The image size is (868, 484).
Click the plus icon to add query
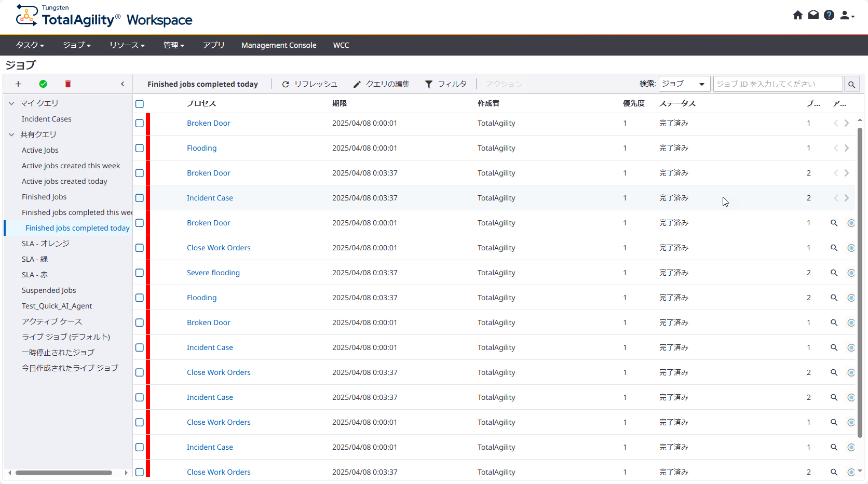(x=18, y=84)
